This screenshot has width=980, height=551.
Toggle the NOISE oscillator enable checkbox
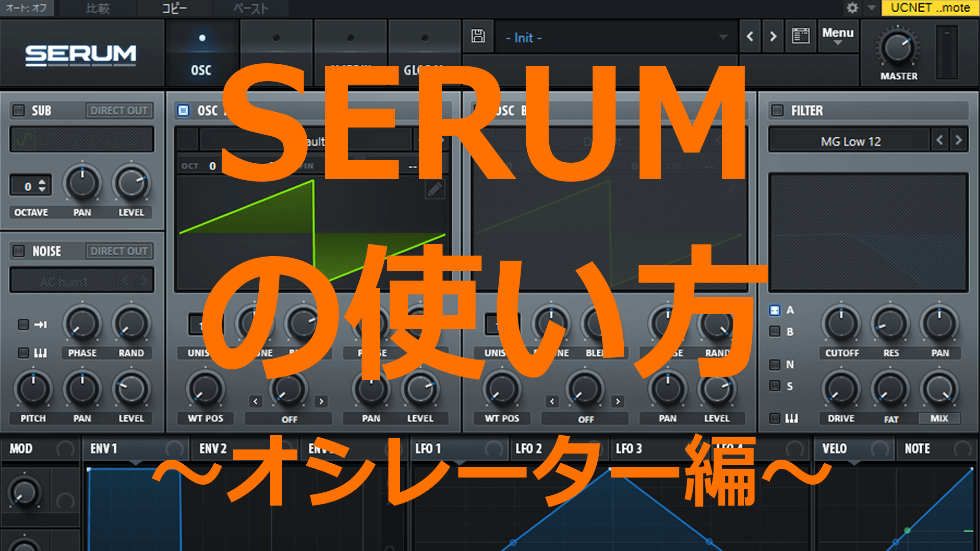13,253
